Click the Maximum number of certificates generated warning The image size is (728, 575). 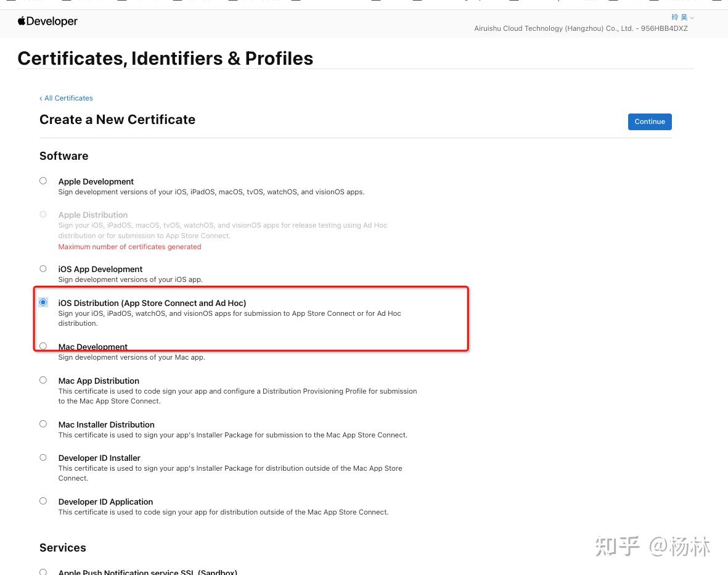pyautogui.click(x=129, y=246)
